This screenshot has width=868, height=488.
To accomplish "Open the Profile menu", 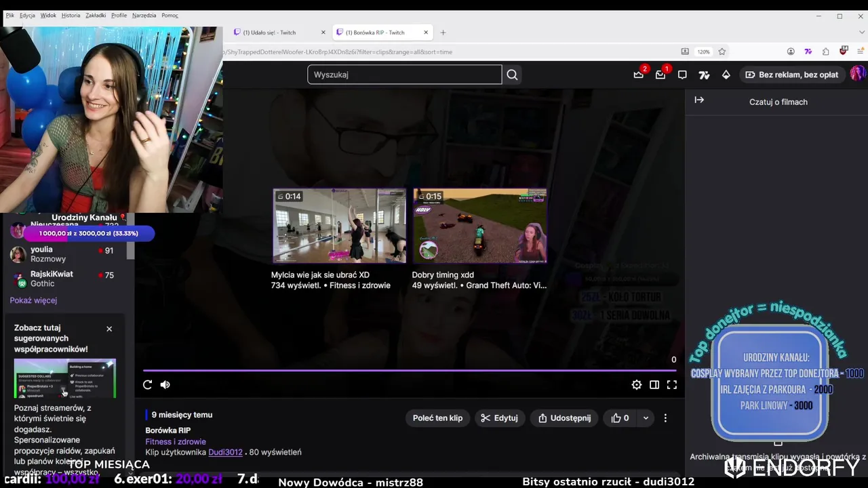I will (119, 15).
